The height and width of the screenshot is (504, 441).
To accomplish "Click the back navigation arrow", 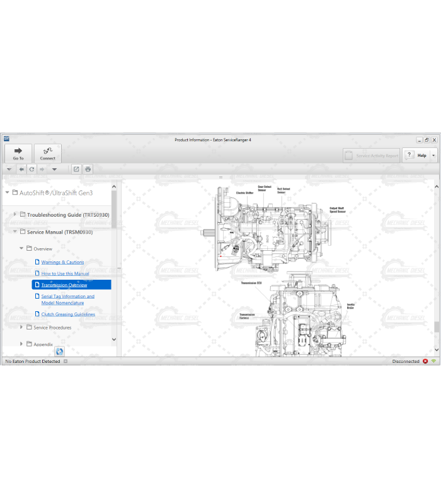I will click(x=21, y=169).
